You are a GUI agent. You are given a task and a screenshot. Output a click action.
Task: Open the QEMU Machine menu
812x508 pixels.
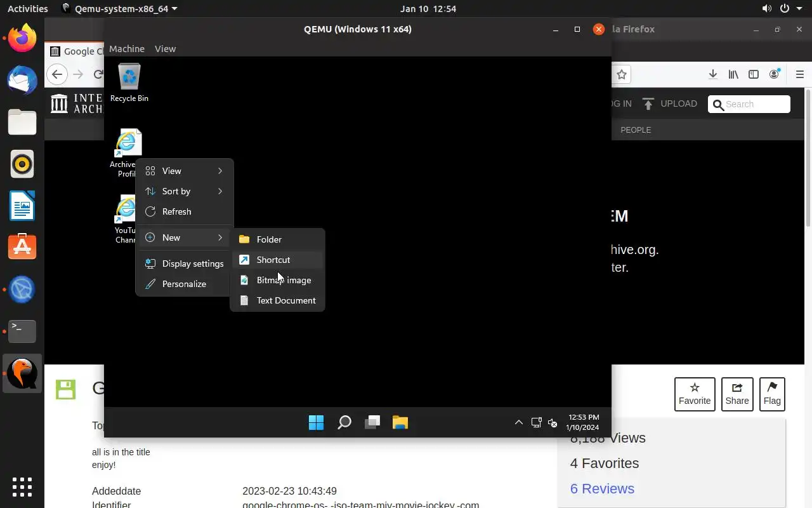pyautogui.click(x=127, y=49)
